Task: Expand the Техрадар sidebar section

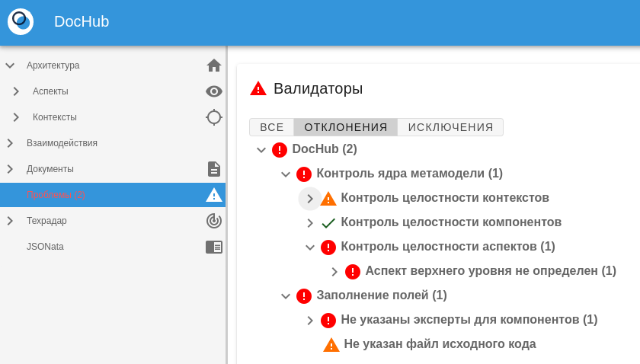Action: click(10, 221)
